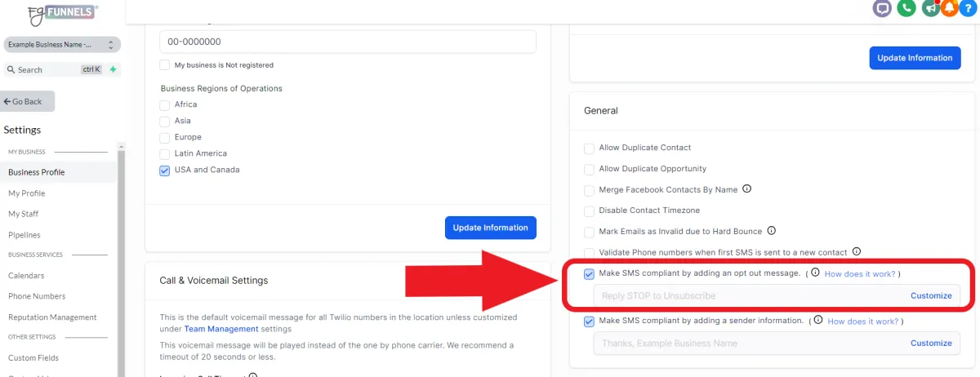The image size is (980, 377).
Task: Check the Allow Duplicate Contact checkbox
Action: tap(589, 149)
